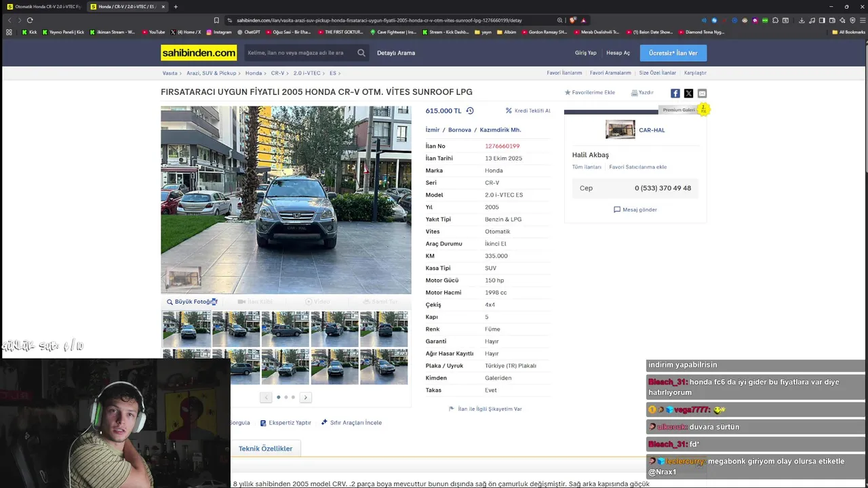The width and height of the screenshot is (868, 488).
Task: Click the browser address bar URL
Action: (x=380, y=20)
